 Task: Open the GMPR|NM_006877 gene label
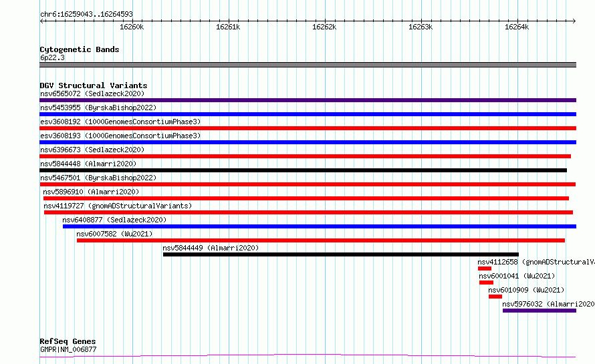click(x=68, y=349)
